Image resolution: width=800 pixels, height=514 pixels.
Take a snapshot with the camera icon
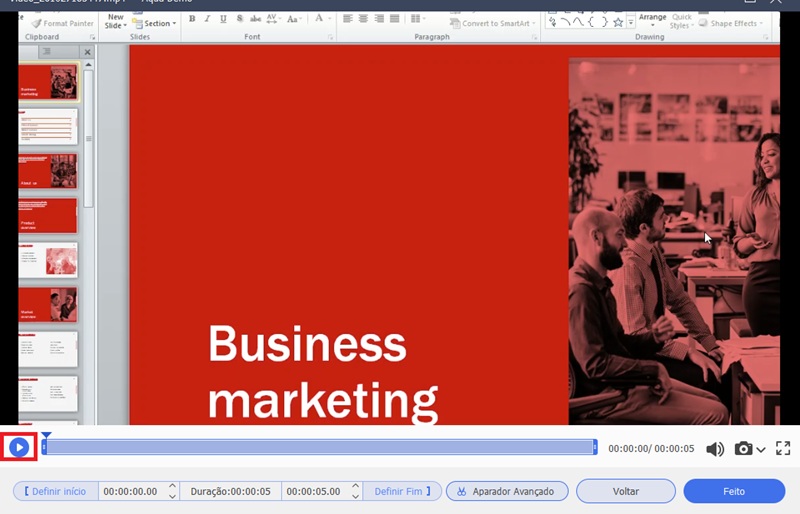tap(743, 449)
